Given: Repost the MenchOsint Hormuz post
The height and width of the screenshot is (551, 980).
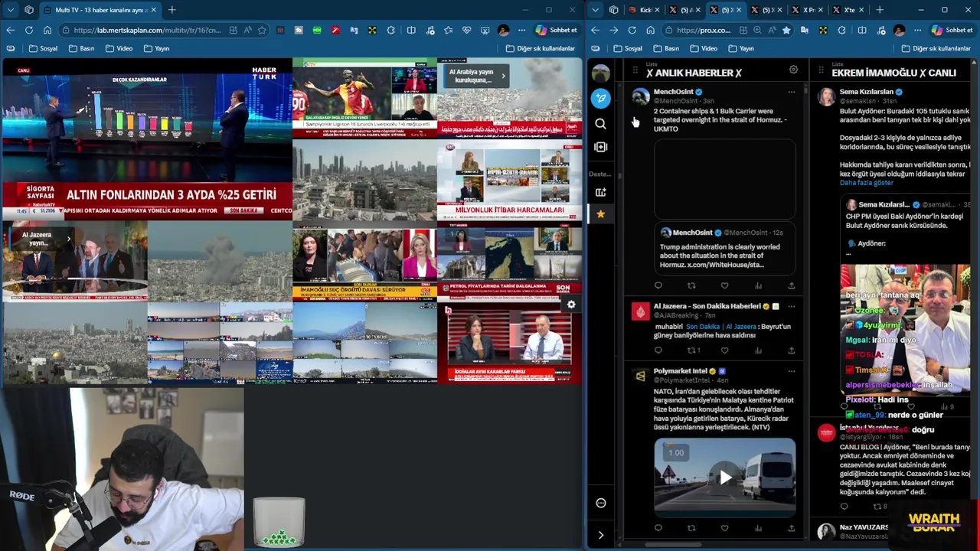Looking at the screenshot, I should coord(691,285).
